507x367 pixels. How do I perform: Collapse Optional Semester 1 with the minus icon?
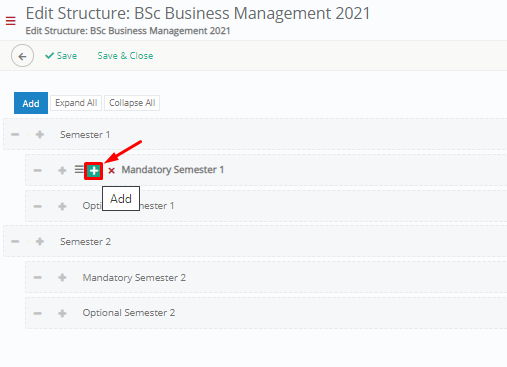(38, 206)
